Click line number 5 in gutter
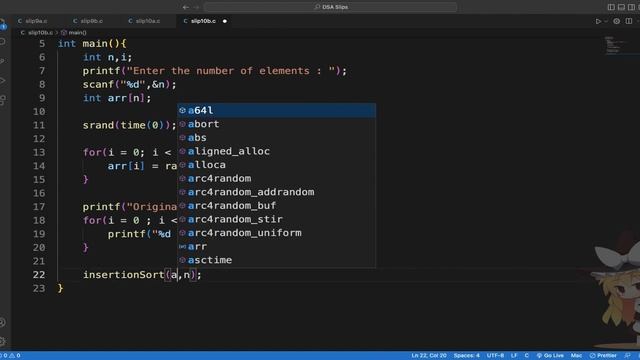The image size is (640, 360). tap(42, 44)
